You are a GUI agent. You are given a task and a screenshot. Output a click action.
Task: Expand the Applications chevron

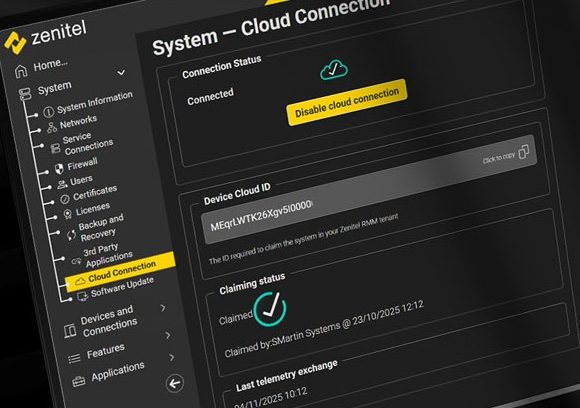(x=172, y=357)
